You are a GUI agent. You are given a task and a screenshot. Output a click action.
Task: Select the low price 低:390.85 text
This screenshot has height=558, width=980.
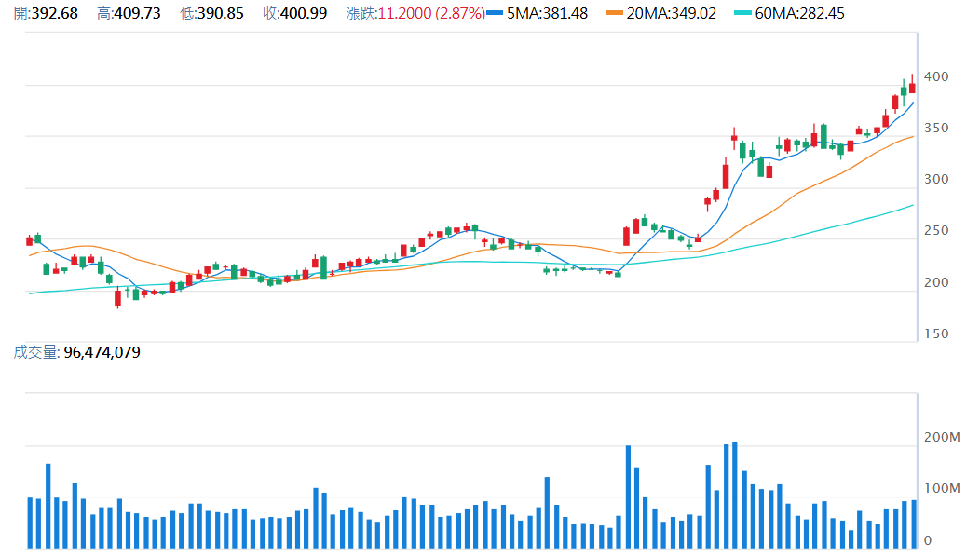(211, 14)
